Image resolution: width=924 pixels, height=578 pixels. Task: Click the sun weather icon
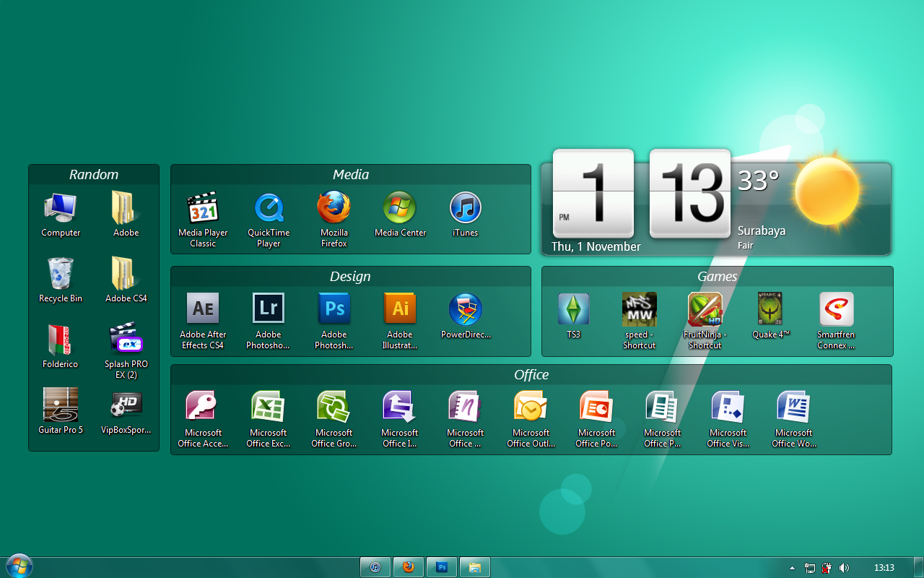click(827, 191)
